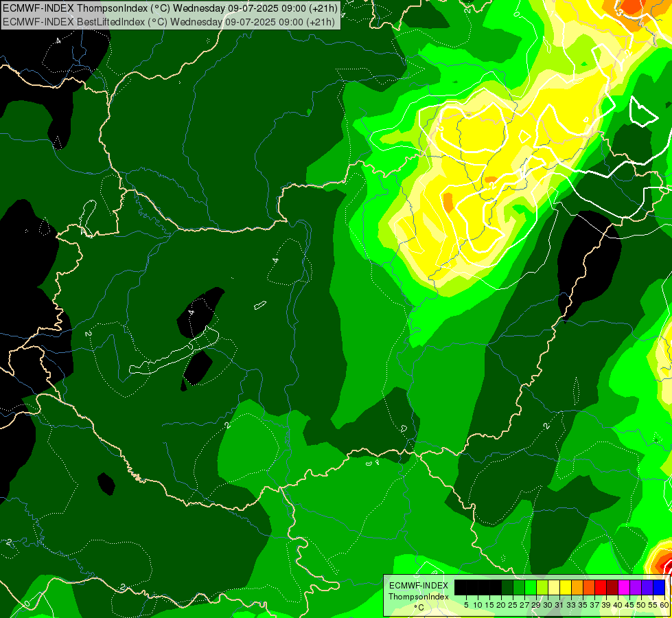The width and height of the screenshot is (672, 618).
Task: Select the medium green 25–27 legend swatch
Action: (x=519, y=588)
